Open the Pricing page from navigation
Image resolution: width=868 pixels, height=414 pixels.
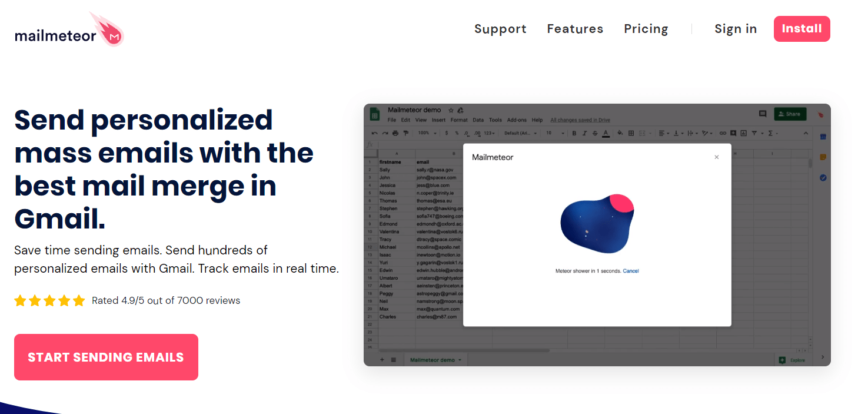coord(646,29)
